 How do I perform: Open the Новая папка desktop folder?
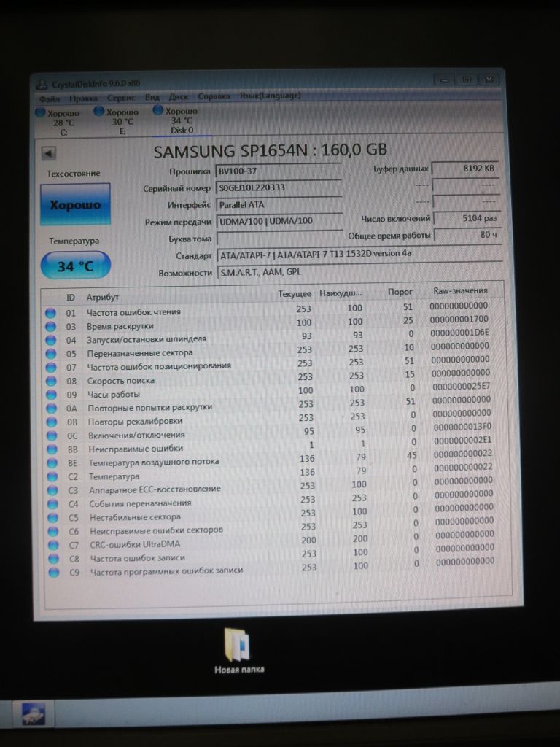pos(238,651)
